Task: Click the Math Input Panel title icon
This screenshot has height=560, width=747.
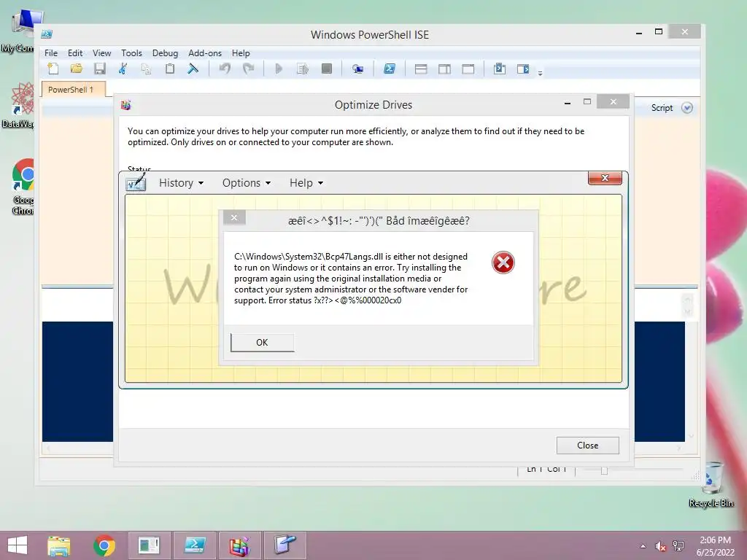Action: click(136, 182)
